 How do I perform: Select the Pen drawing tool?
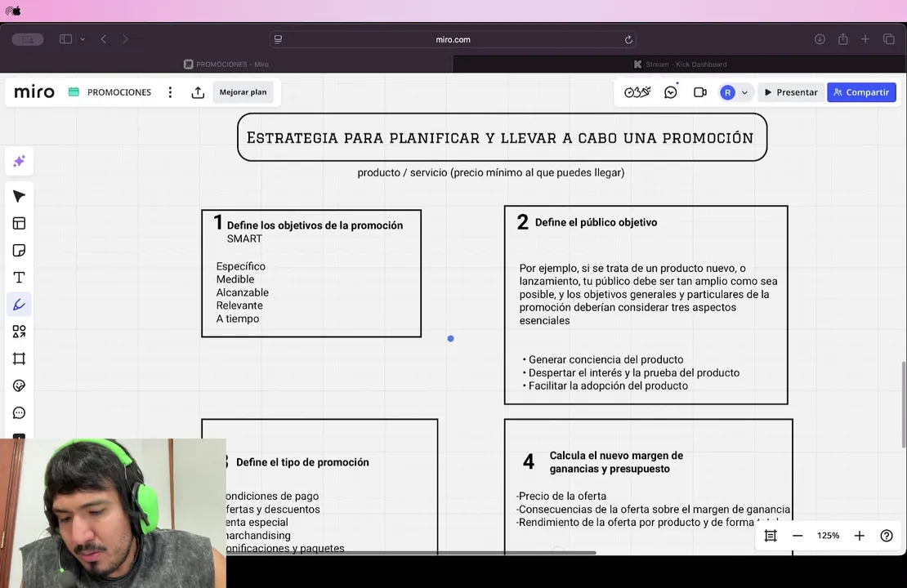click(x=19, y=305)
